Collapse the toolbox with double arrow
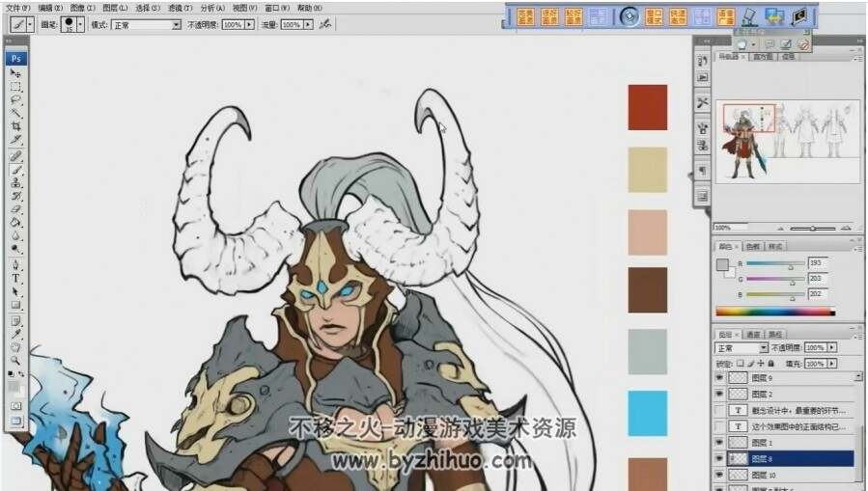868x491 pixels. [x=9, y=41]
